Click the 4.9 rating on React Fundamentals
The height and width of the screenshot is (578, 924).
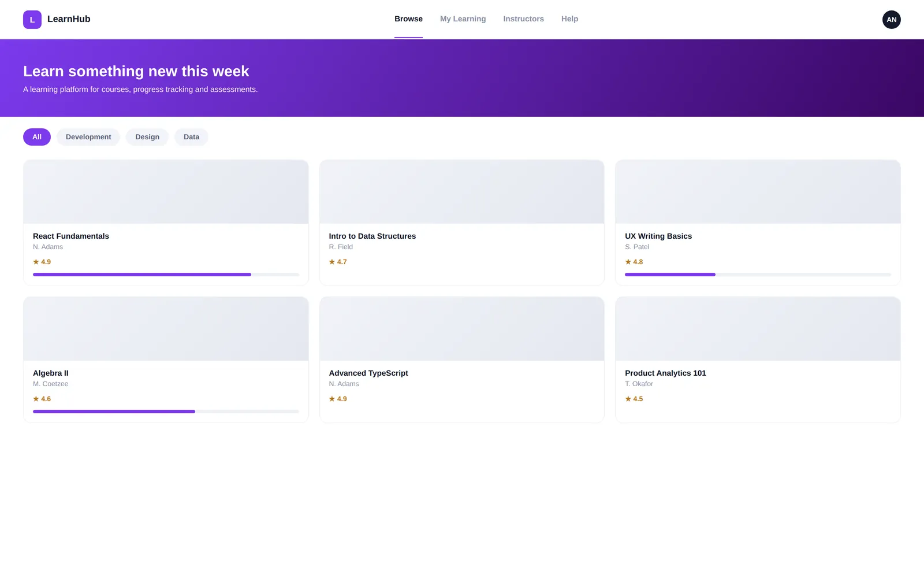click(x=46, y=262)
